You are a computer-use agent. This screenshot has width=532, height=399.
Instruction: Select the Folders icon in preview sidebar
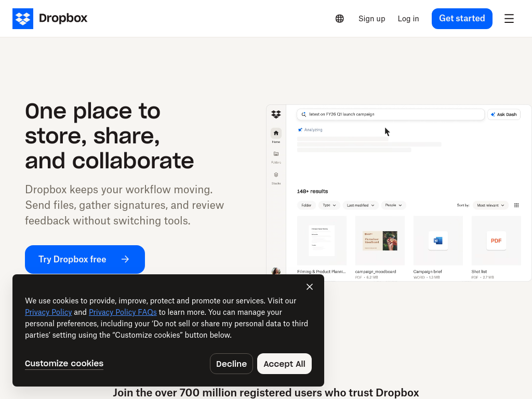[x=276, y=154]
